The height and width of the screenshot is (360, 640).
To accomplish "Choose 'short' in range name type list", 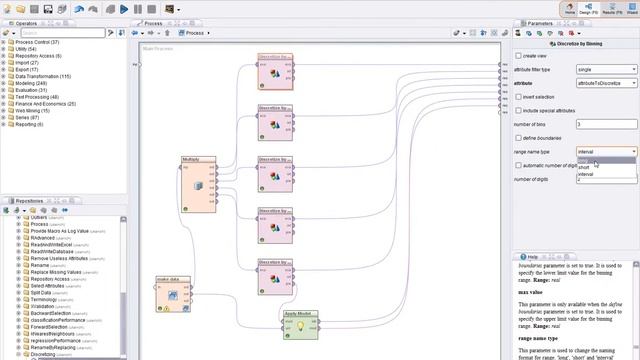I will (607, 167).
